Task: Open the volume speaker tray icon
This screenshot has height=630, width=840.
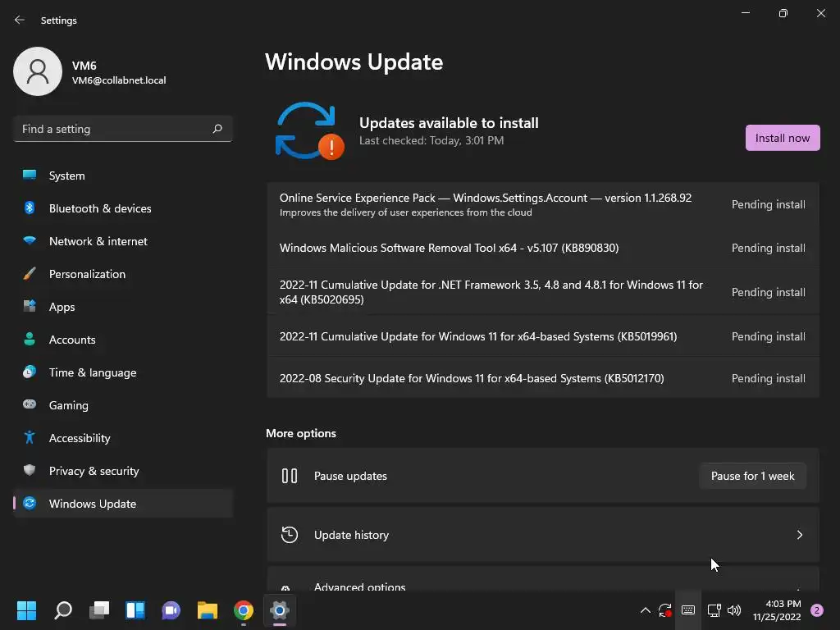Action: [x=734, y=610]
